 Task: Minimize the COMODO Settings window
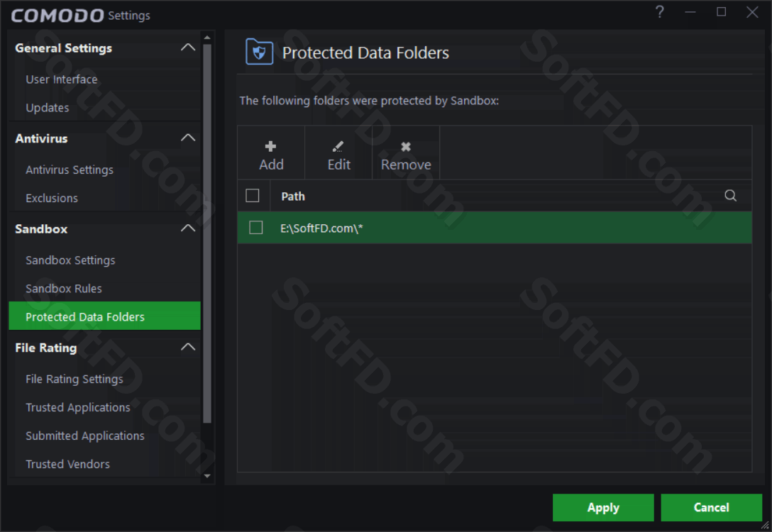click(690, 12)
